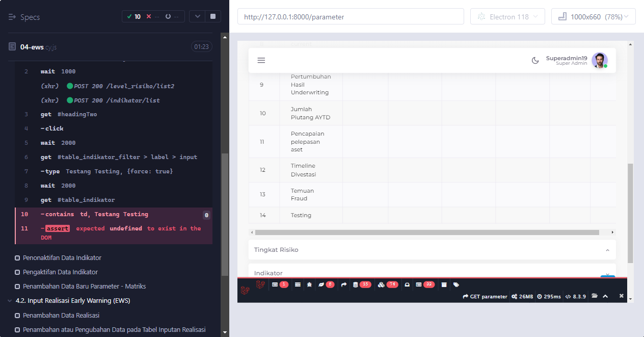Image resolution: width=644 pixels, height=337 pixels.
Task: Open the Electron 118 browser dropdown
Action: [x=507, y=16]
